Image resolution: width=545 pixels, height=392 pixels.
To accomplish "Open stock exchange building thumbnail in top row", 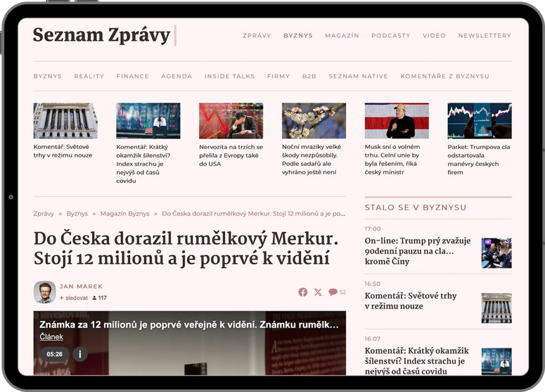I will [65, 121].
